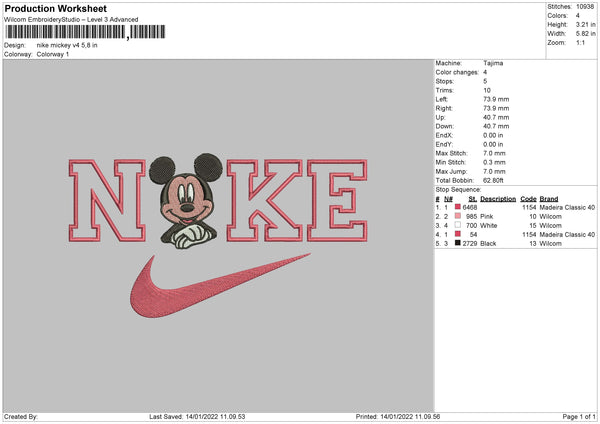This screenshot has width=600, height=424.
Task: Click the Machine value "Tajima"
Action: 493,63
